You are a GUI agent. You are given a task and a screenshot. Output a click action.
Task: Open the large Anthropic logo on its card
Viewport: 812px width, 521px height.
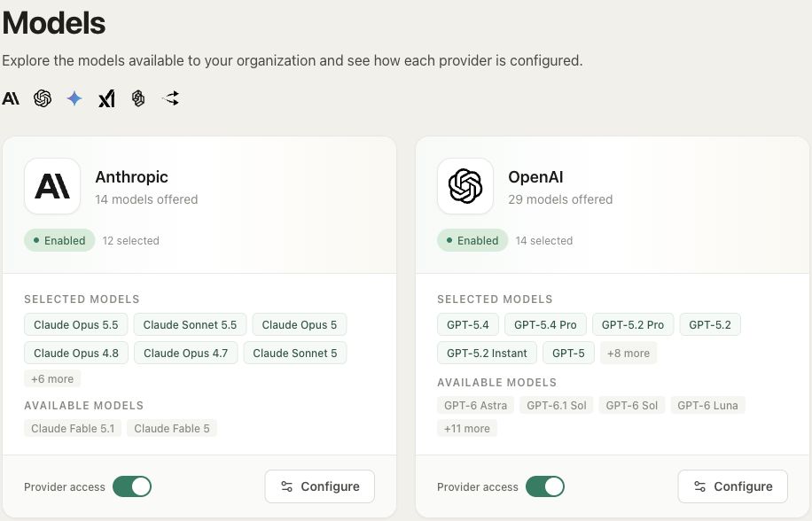pyautogui.click(x=52, y=186)
